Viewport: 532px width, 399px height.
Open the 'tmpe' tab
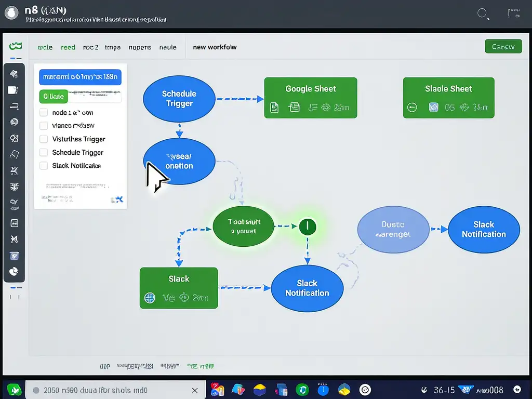(113, 47)
